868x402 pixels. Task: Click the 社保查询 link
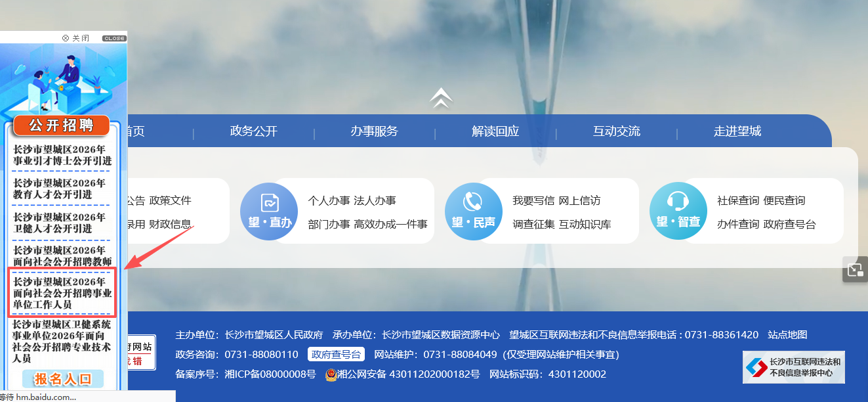(738, 200)
